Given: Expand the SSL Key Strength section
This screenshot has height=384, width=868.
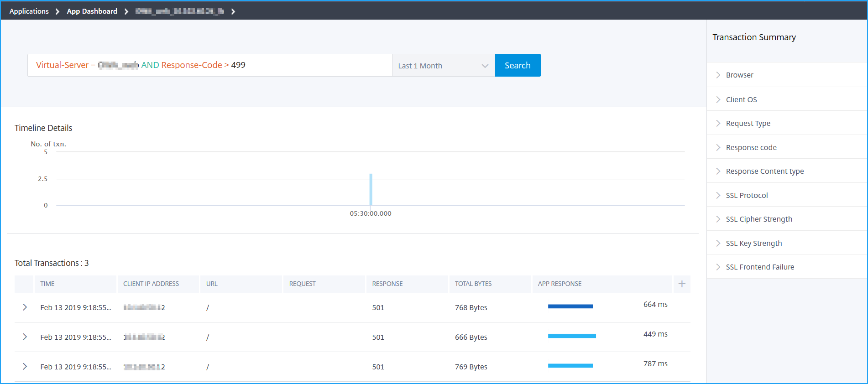Looking at the screenshot, I should click(787, 243).
